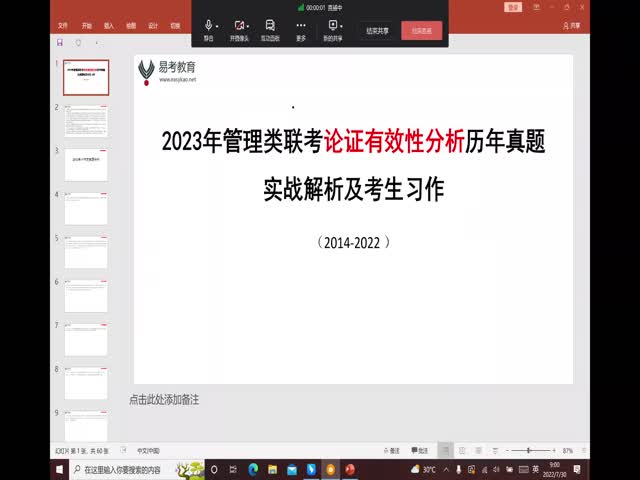The height and width of the screenshot is (480, 640).
Task: Switch to Normal view icon
Action: 445,451
